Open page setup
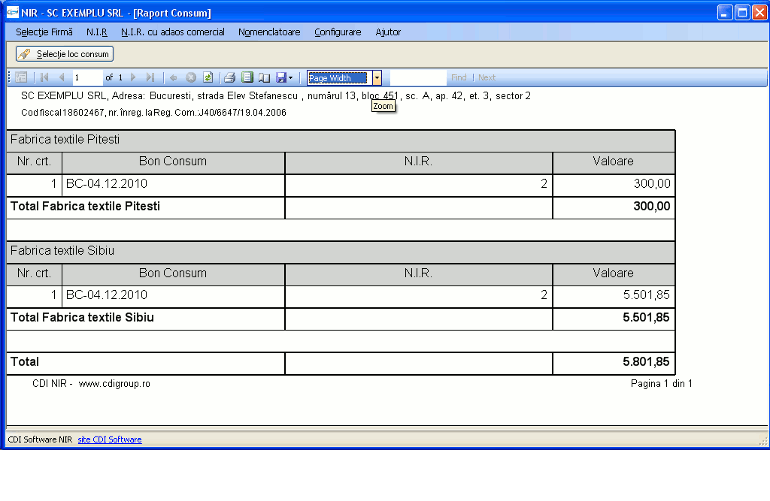The width and height of the screenshot is (770, 501). click(264, 77)
